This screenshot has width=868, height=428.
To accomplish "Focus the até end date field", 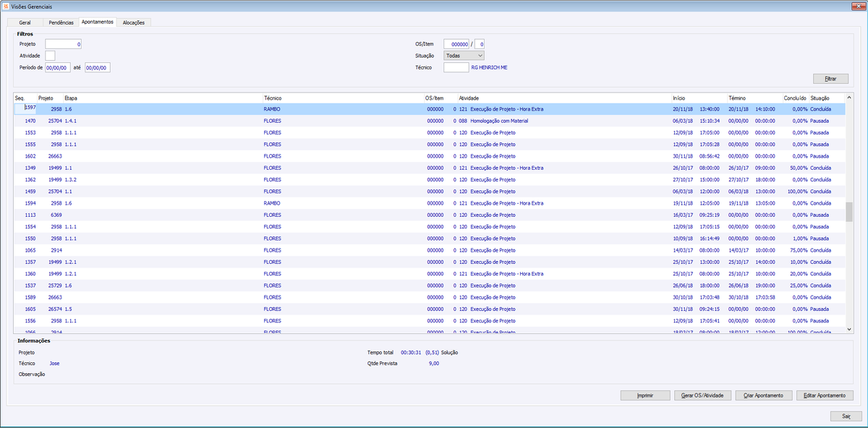I will tap(97, 68).
